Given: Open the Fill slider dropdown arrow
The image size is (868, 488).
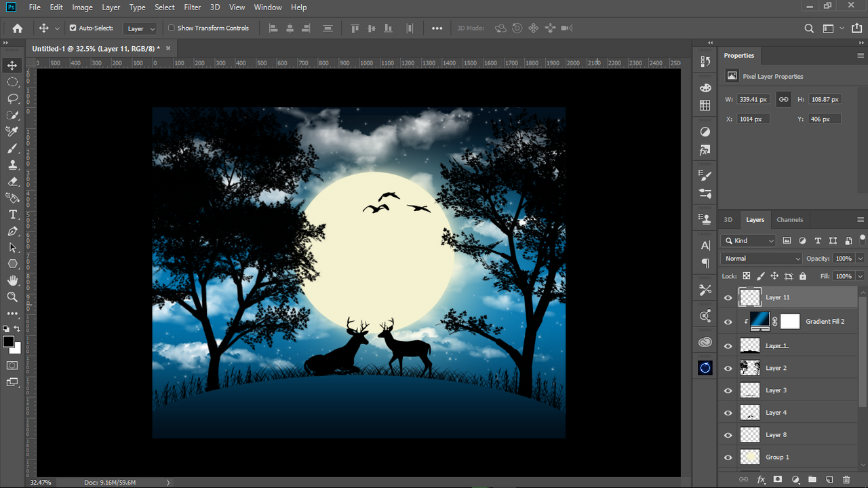Looking at the screenshot, I should point(861,276).
